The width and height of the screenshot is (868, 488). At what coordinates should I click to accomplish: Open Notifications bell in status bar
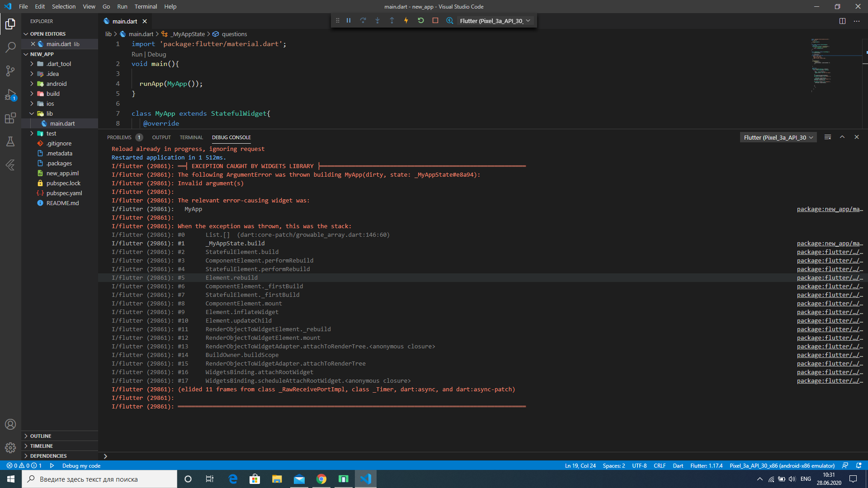(x=859, y=465)
